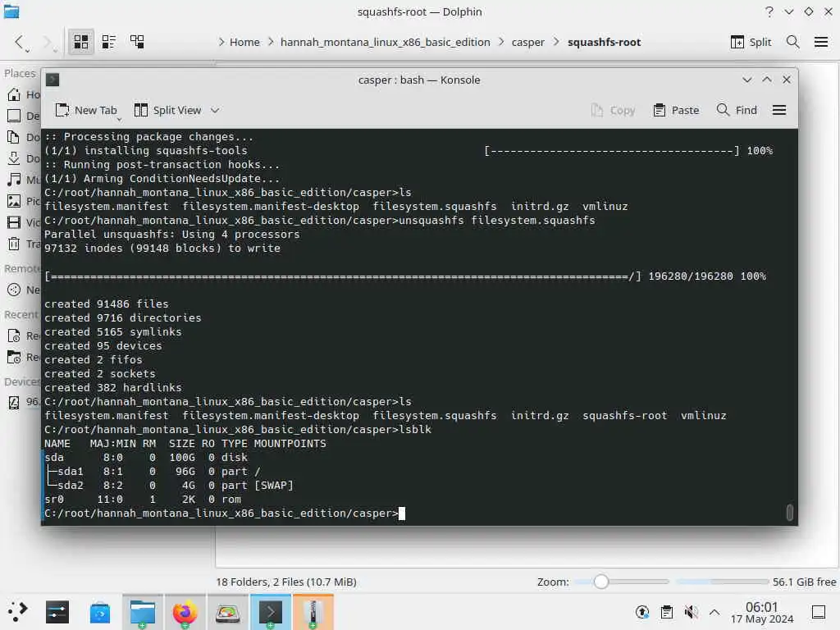Switch Dolphin to Icons view mode

[x=81, y=43]
